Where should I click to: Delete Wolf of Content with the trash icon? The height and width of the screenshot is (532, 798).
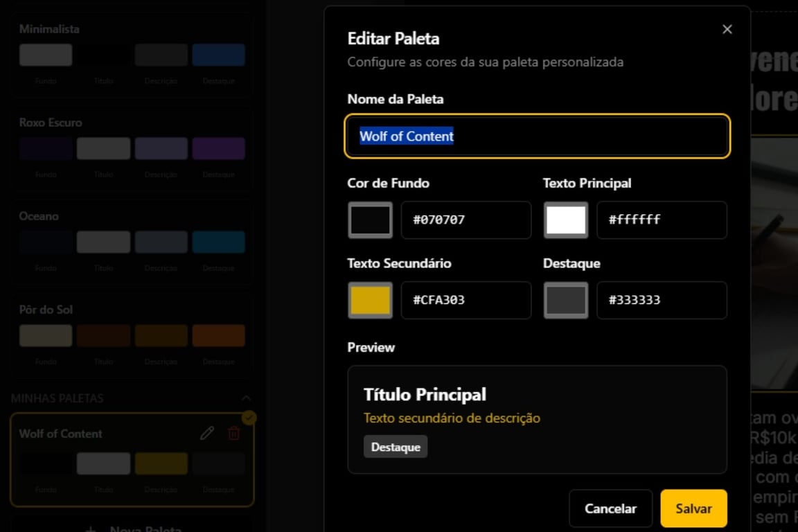[233, 433]
